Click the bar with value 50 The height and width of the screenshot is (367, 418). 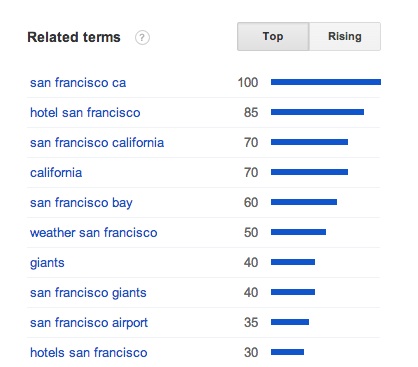(x=298, y=232)
